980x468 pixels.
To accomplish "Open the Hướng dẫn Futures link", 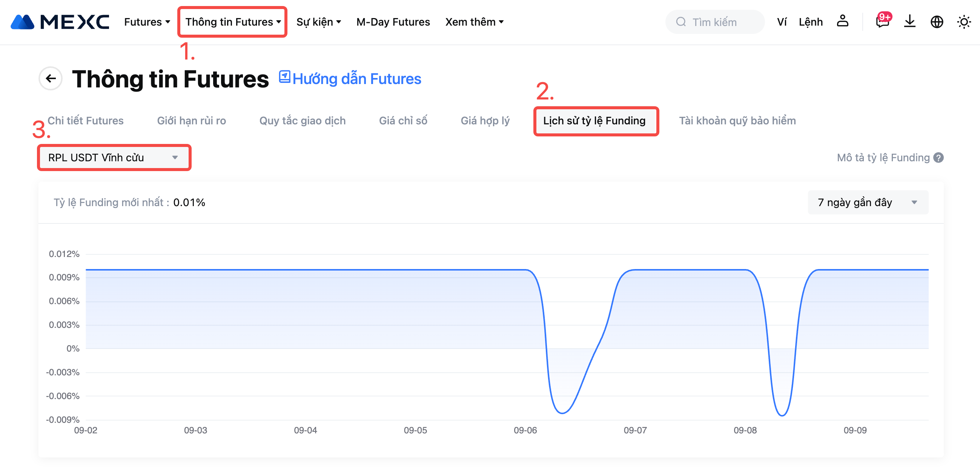I will (356, 79).
